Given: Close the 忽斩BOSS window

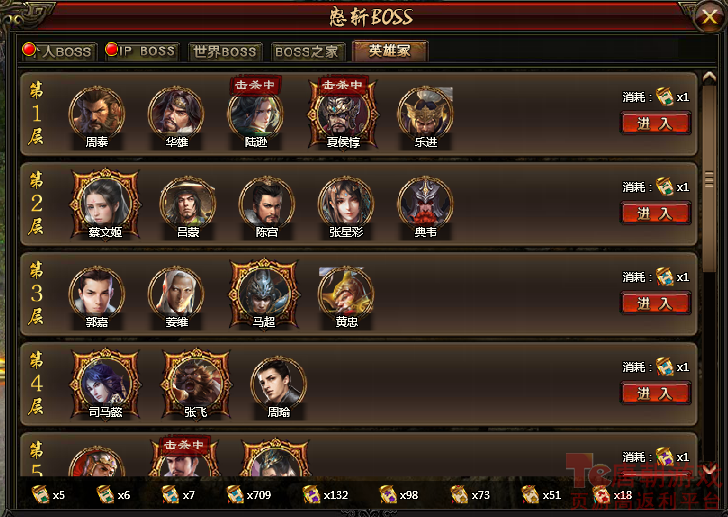Looking at the screenshot, I should 709,18.
